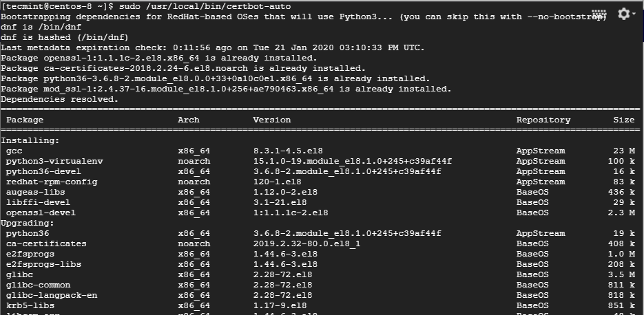The image size is (644, 315).
Task: Click the glibc-langpack-en package name
Action: point(52,295)
